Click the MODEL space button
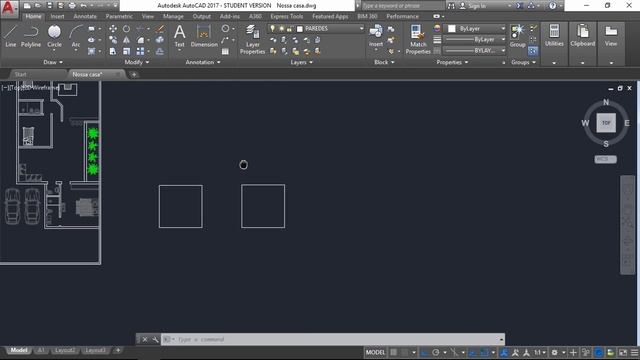640x360 pixels. pos(375,352)
